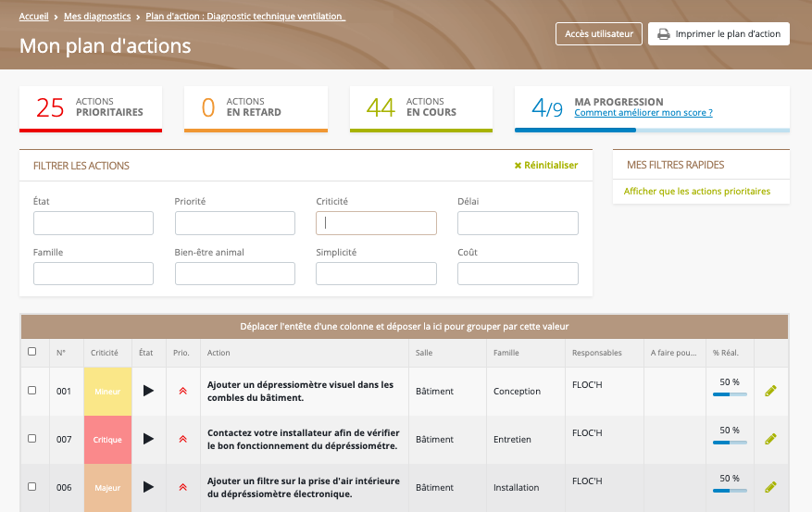Click the red priority chevrons in row 006
The height and width of the screenshot is (512, 812).
pyautogui.click(x=182, y=488)
